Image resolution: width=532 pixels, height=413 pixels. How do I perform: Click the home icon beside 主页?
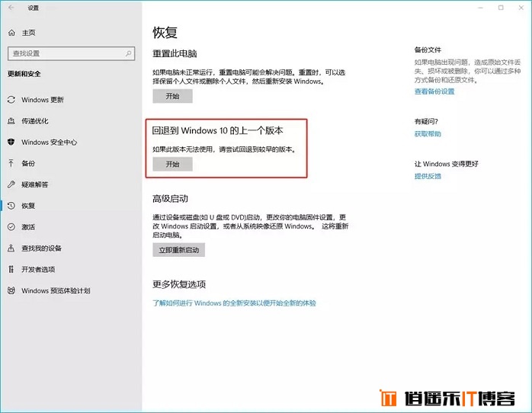(11, 33)
